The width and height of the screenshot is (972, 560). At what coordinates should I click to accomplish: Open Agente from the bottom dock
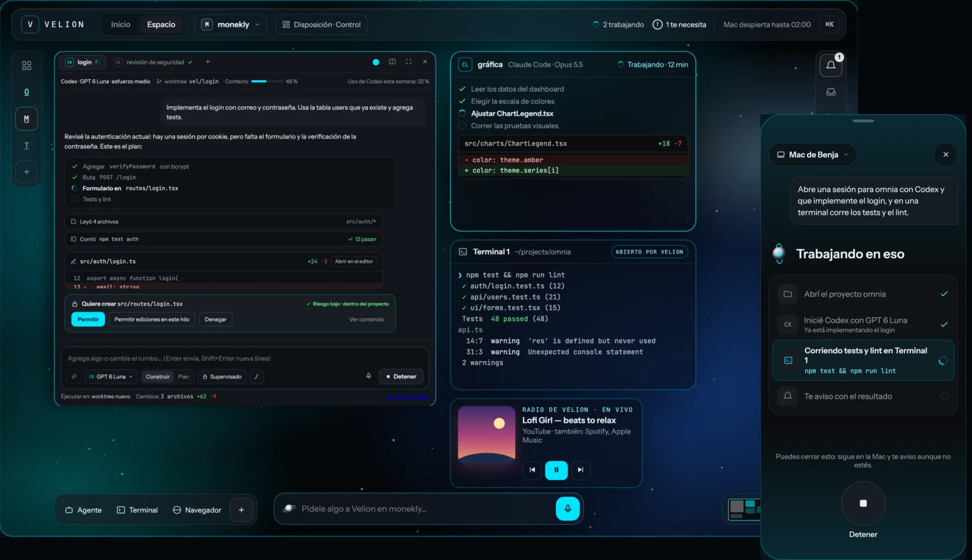click(83, 510)
